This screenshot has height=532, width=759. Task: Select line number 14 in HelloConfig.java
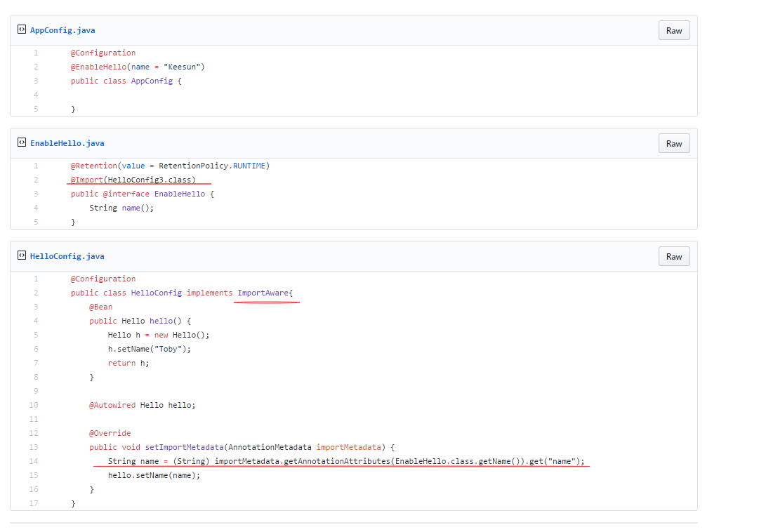[x=34, y=461]
